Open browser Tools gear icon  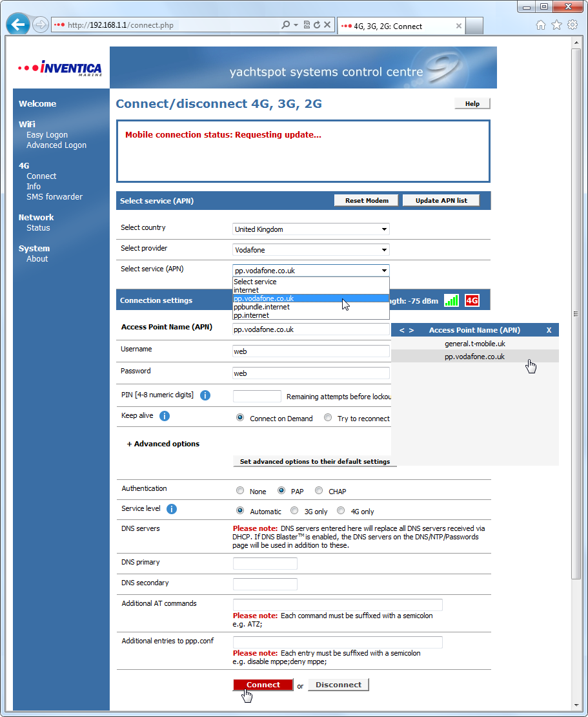click(x=573, y=25)
